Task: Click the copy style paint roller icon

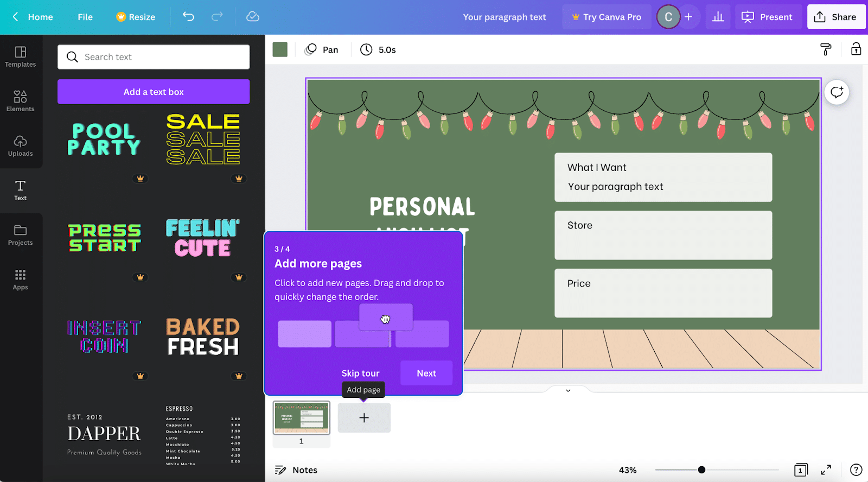Action: (x=826, y=49)
